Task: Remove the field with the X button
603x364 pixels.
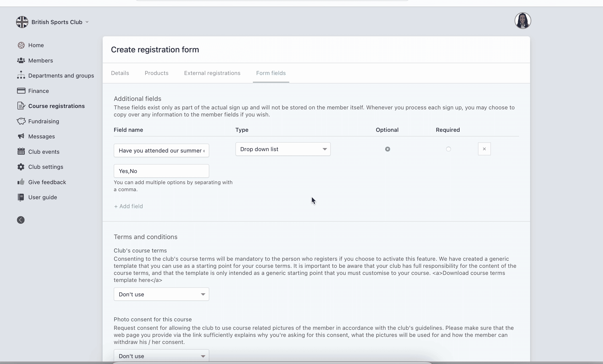Action: (x=484, y=149)
